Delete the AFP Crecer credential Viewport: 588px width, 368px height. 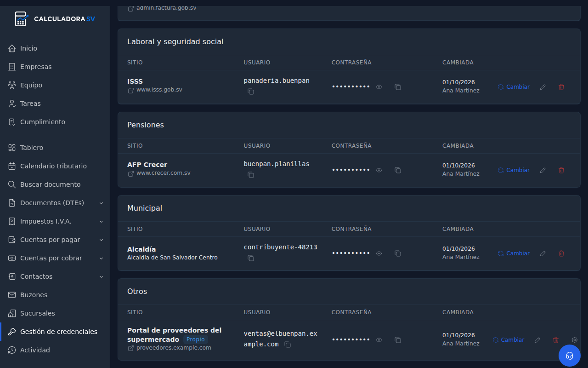click(x=561, y=170)
